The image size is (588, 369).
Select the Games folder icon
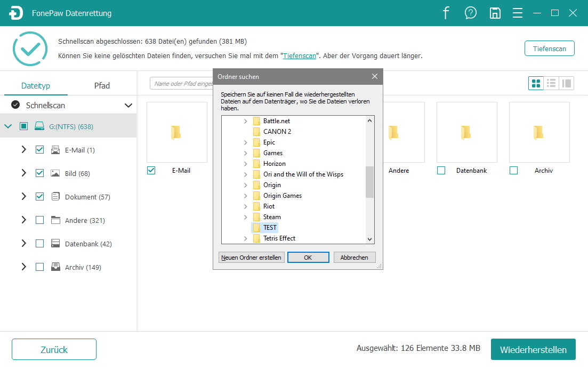(x=256, y=153)
